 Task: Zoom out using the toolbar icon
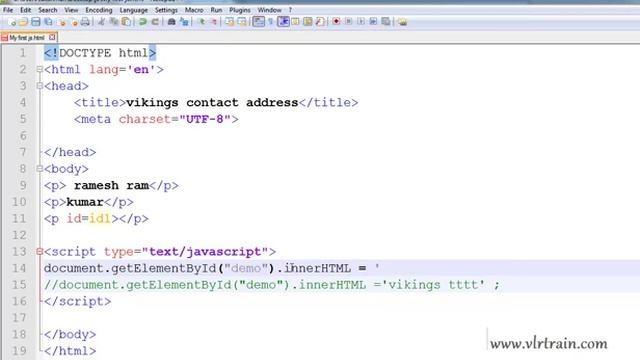(213, 22)
